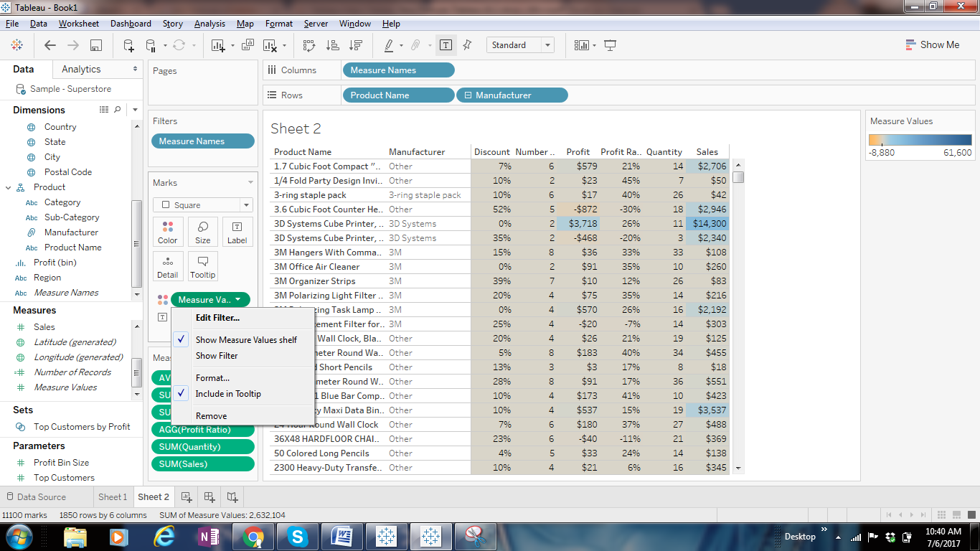Screen dimensions: 980x551
Task: Open the Format menu
Action: pyautogui.click(x=279, y=24)
